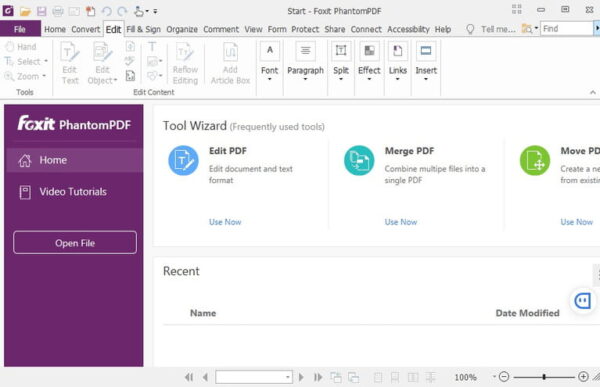Viewport: 600px width, 387px height.
Task: Activate the Zoom tool
Action: coord(25,76)
